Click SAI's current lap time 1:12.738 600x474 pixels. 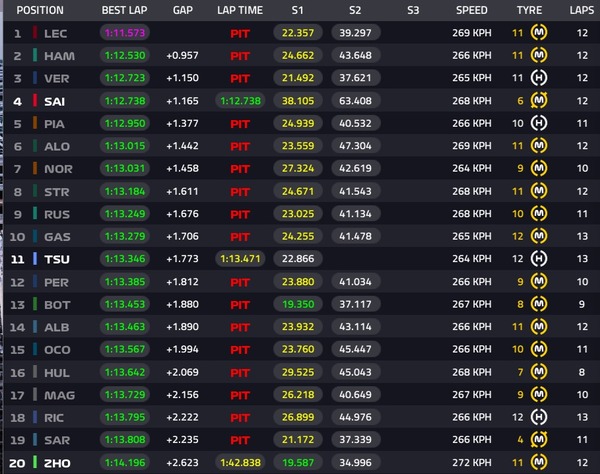[240, 101]
